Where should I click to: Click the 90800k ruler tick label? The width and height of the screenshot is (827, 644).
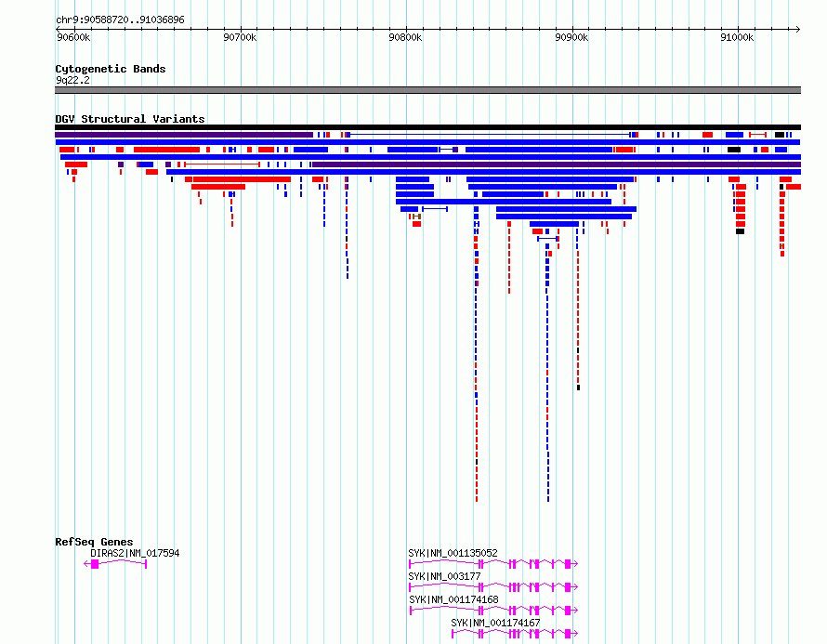[405, 37]
